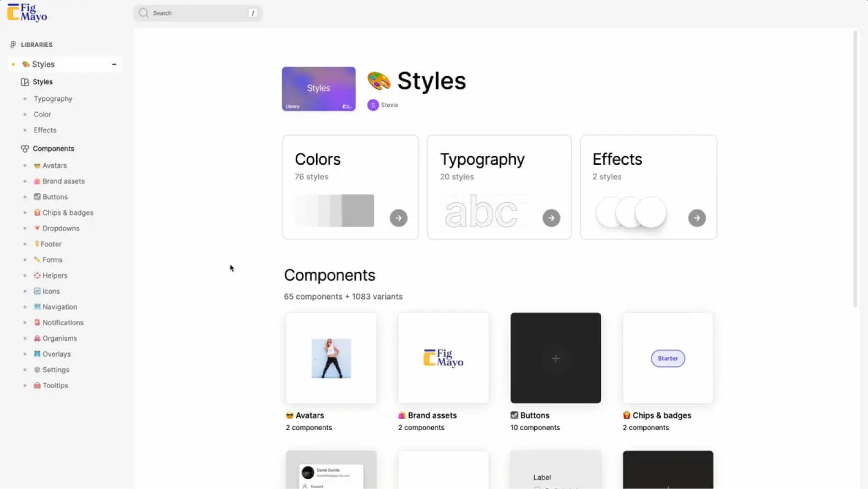Select the top-level Styles library row
Image resolution: width=868 pixels, height=489 pixels.
(65, 65)
